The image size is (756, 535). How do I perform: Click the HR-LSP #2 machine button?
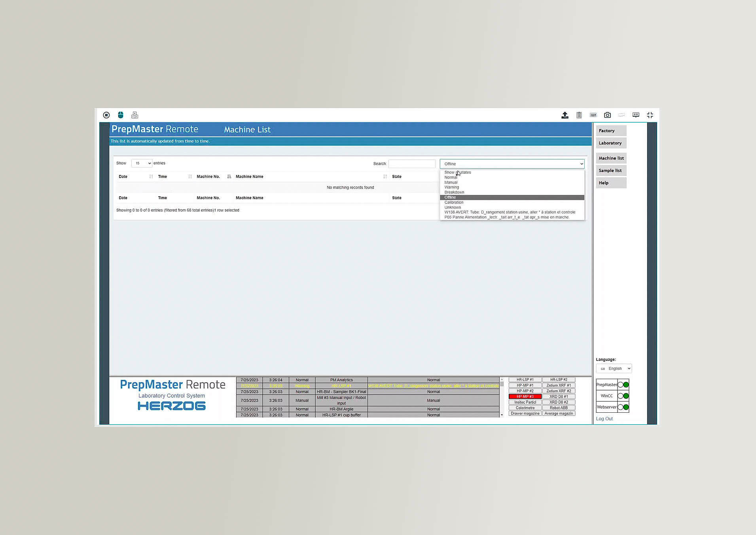coord(559,379)
